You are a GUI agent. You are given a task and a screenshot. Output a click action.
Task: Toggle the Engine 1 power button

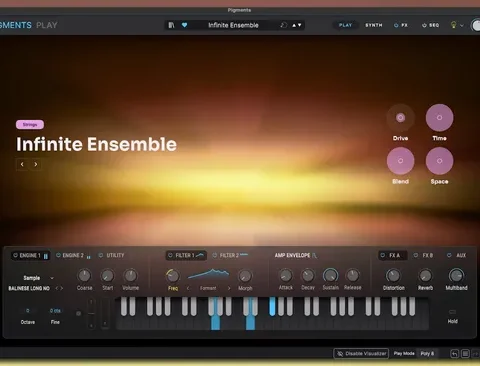pos(15,255)
